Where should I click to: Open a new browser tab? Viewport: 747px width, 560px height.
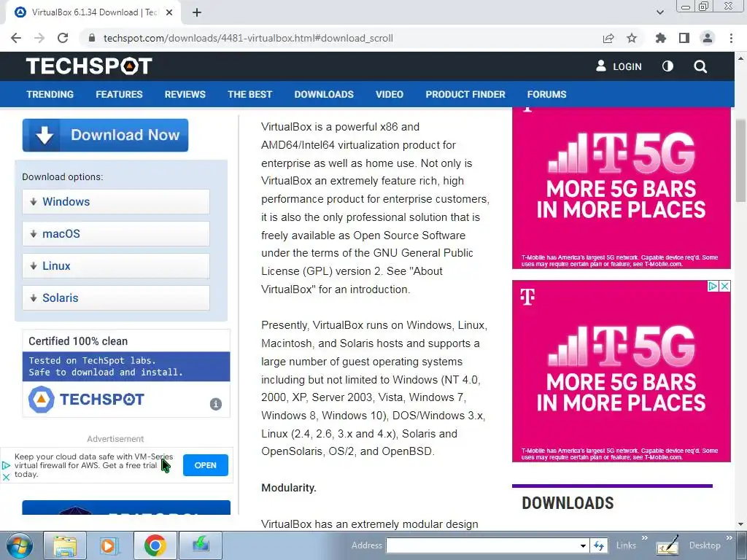tap(197, 12)
